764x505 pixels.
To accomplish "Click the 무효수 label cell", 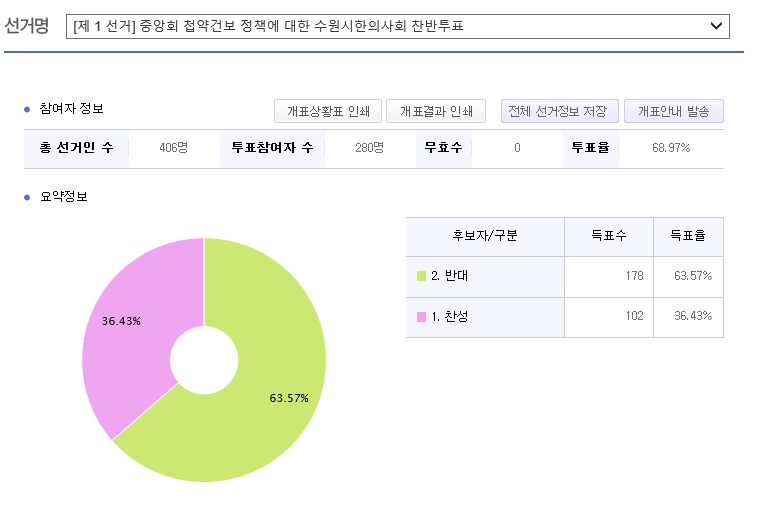I will [442, 148].
